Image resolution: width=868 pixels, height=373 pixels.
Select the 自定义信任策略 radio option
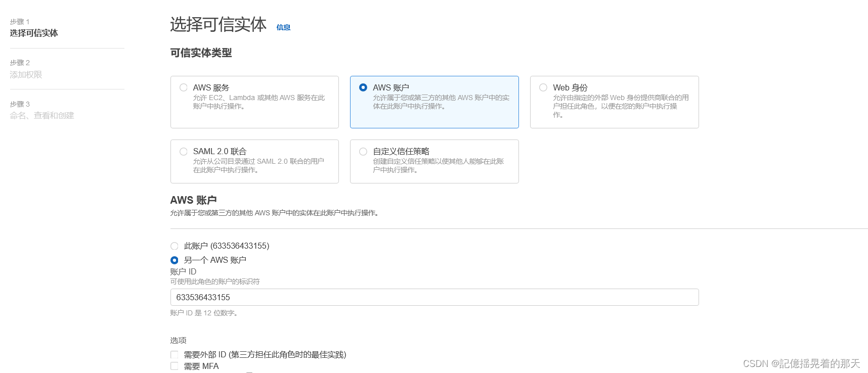(363, 151)
